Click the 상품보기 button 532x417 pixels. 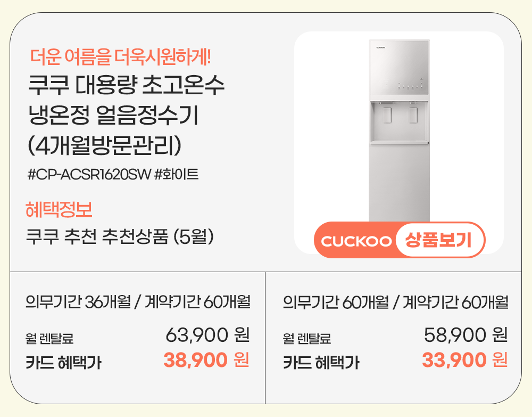pos(439,240)
